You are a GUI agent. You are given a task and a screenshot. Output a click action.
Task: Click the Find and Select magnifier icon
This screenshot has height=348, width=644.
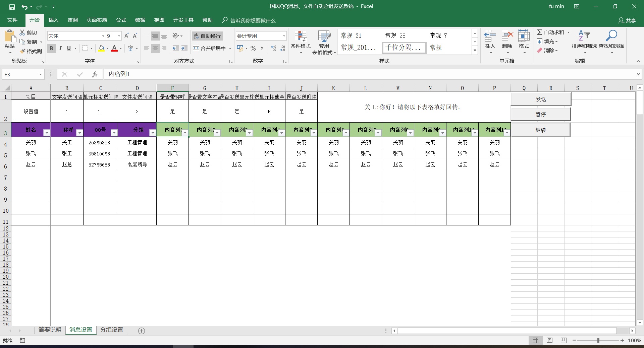611,35
